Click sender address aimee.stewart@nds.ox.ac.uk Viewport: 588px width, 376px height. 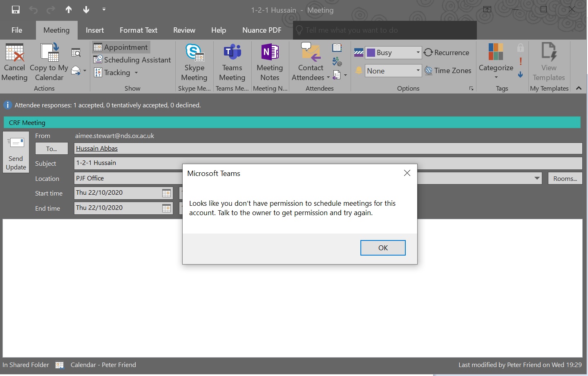pos(115,136)
